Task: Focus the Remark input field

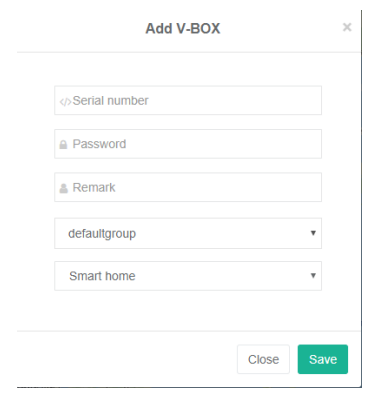Action: [188, 187]
